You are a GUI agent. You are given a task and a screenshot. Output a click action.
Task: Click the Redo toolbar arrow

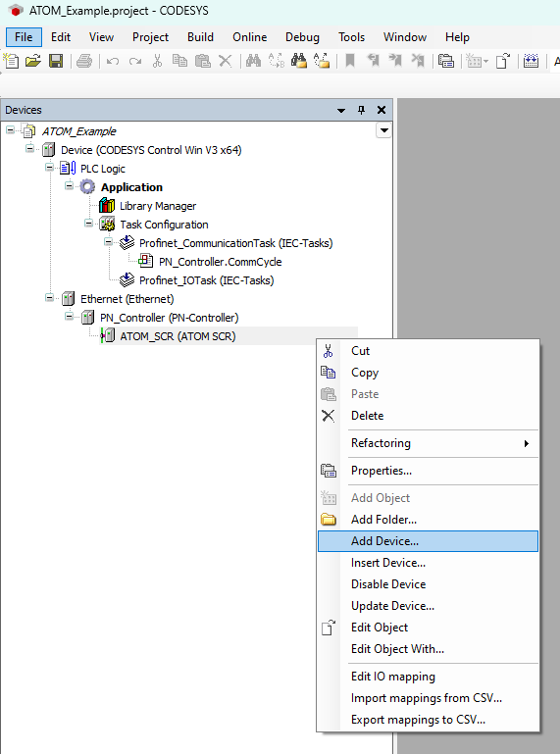coord(135,61)
